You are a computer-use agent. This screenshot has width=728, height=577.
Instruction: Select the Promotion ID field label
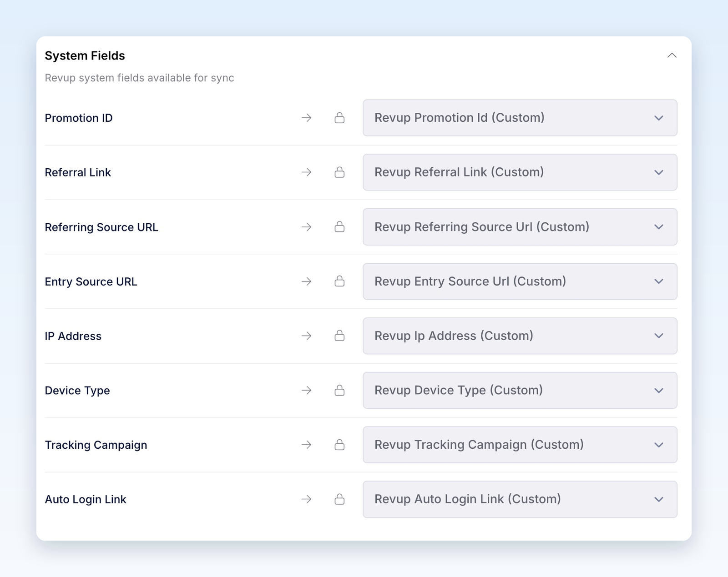click(79, 118)
